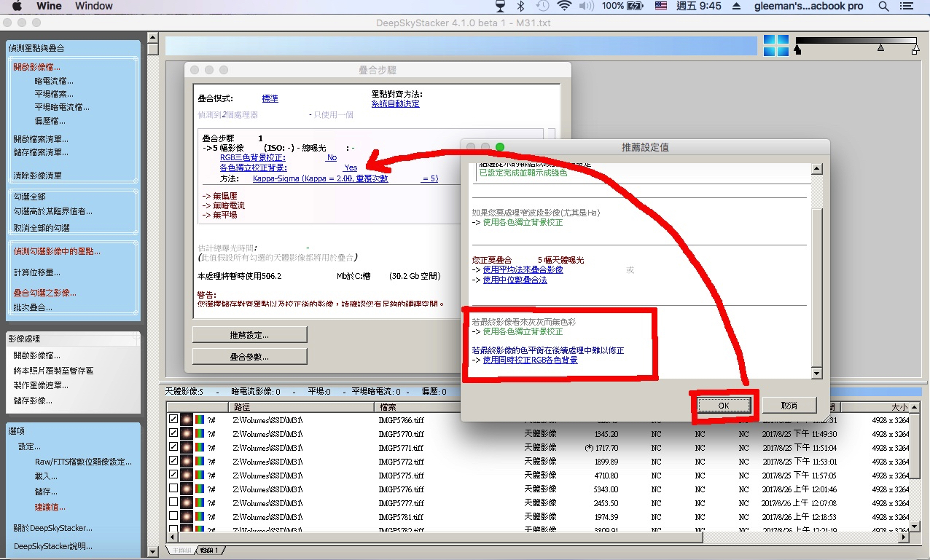Click the RGB三色背景校正 link
This screenshot has height=560, width=930.
(253, 157)
